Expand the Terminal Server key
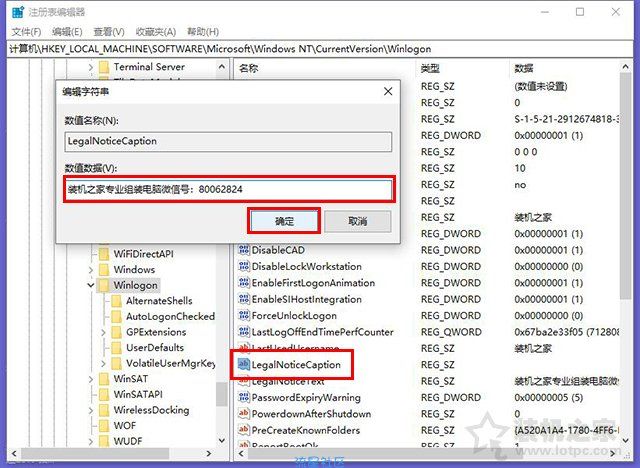The height and width of the screenshot is (468, 640). coord(91,67)
